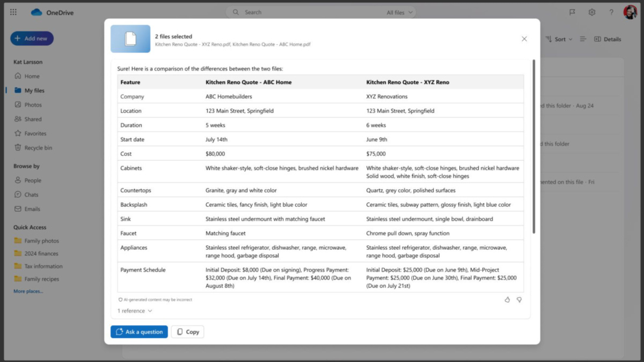This screenshot has width=644, height=362.
Task: Give a thumbs down to the AI response
Action: [519, 300]
